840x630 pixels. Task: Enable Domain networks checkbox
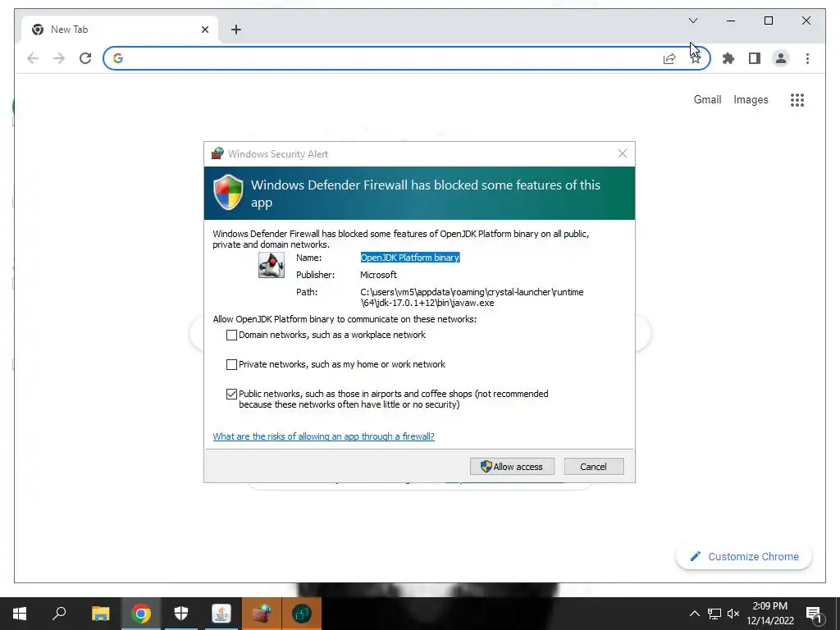tap(231, 335)
